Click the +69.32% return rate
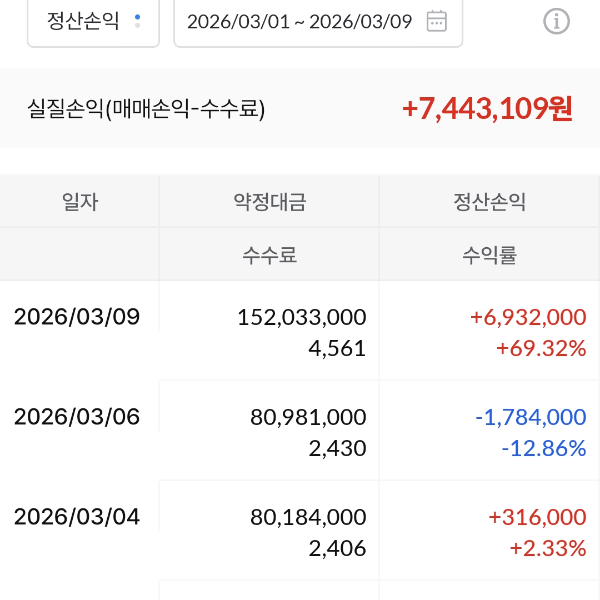Image resolution: width=600 pixels, height=600 pixels. tap(540, 348)
